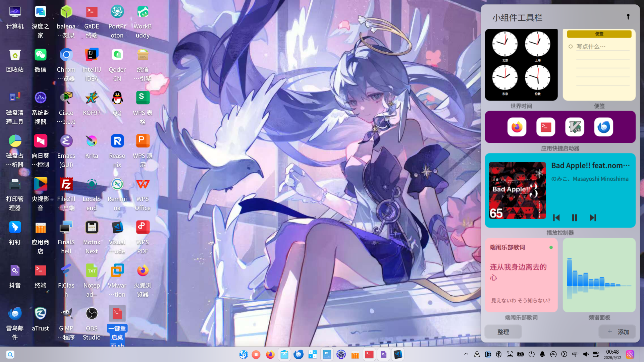The width and height of the screenshot is (644, 362).
Task: Open the WeChat (微信) desktop icon
Action: click(x=40, y=55)
